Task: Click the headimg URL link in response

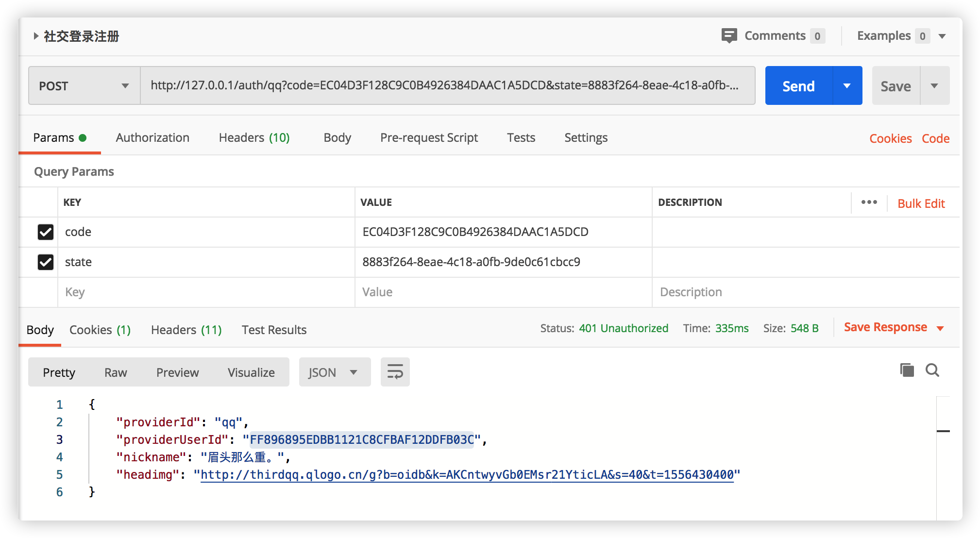Action: pos(466,475)
